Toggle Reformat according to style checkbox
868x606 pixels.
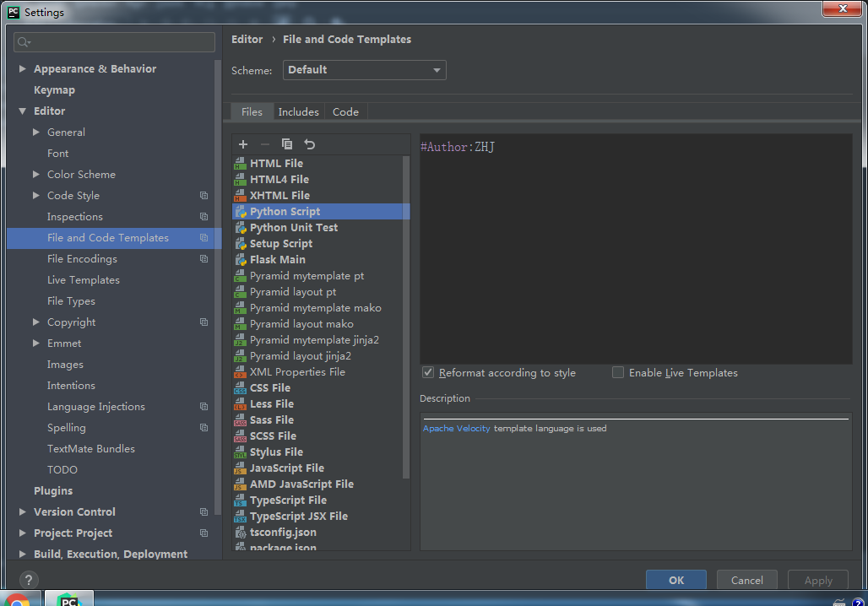coord(428,372)
